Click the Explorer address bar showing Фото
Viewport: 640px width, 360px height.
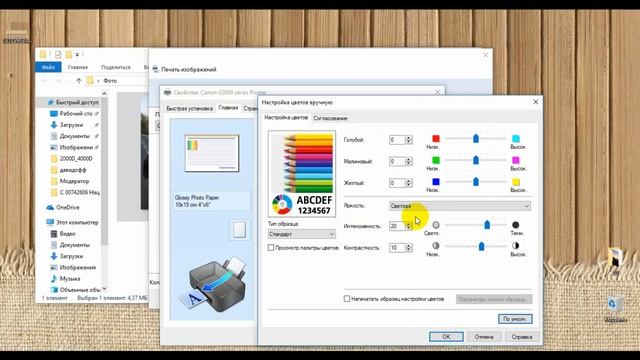[117, 81]
